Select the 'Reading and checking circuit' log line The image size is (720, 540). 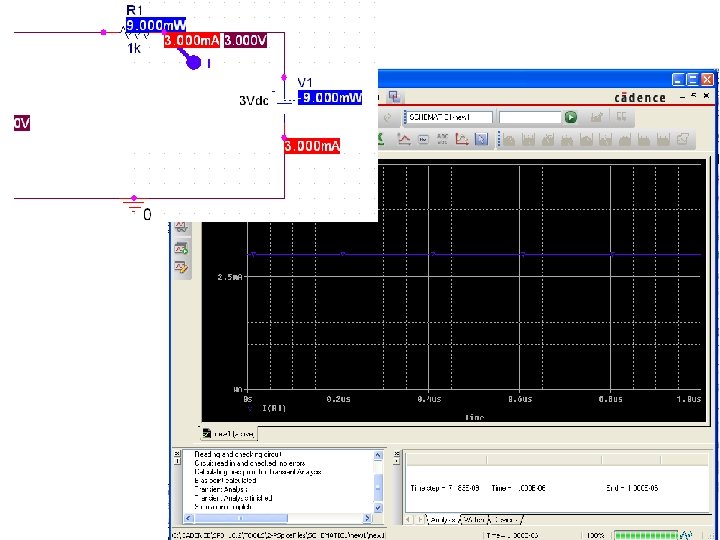(238, 454)
